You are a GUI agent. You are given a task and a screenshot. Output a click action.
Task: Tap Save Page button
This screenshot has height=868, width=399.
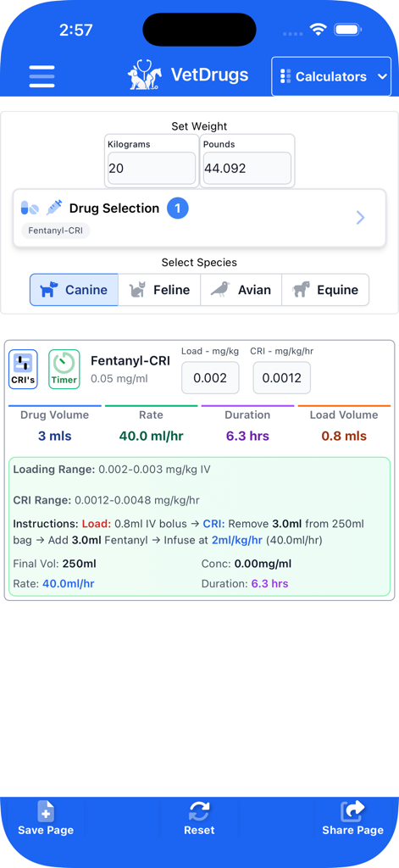[x=46, y=818]
